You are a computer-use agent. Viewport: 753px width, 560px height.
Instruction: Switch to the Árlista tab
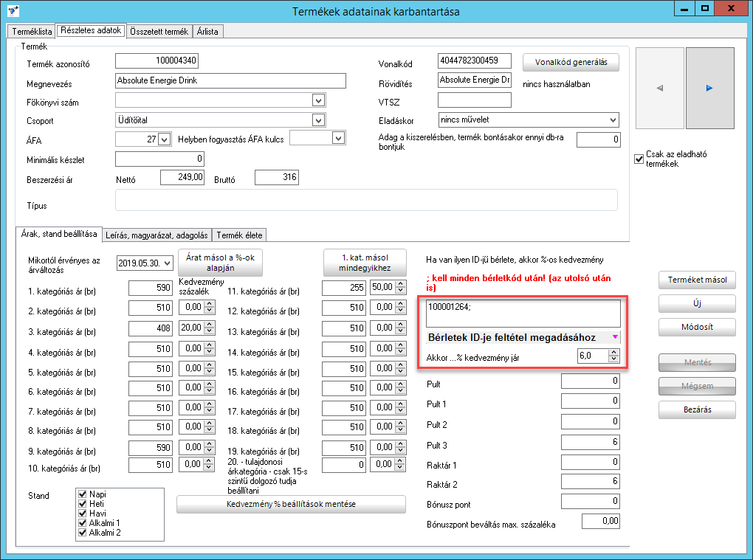[x=207, y=32]
